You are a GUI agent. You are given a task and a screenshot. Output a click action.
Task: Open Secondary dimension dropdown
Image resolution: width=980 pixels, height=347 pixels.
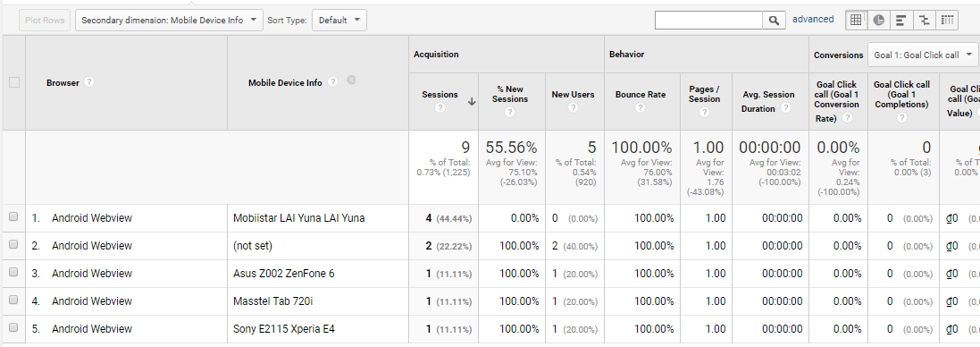click(169, 20)
